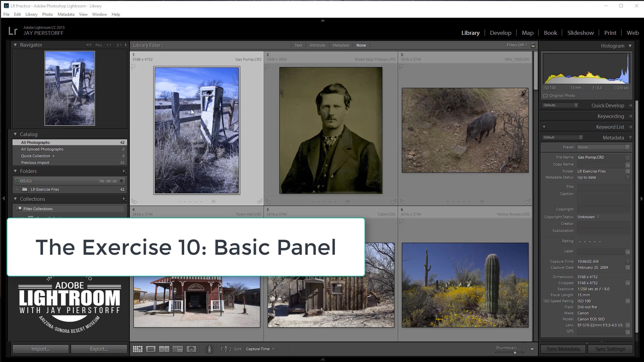Open the Metadata menu
This screenshot has height=362, width=644.
[x=66, y=14]
